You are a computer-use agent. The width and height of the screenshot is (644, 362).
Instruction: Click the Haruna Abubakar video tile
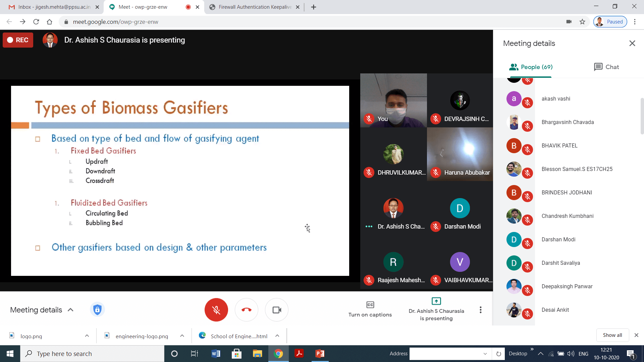click(x=460, y=154)
